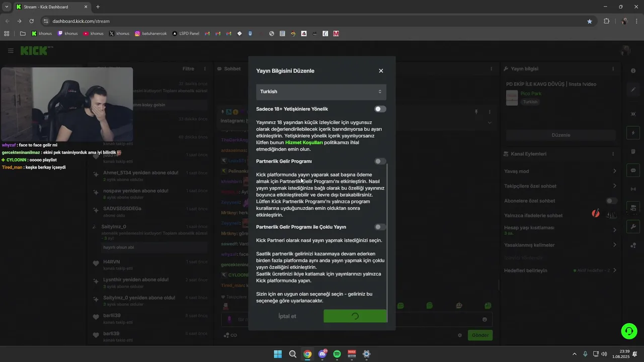Image resolution: width=644 pixels, height=362 pixels.
Task: Click the address bar URL
Action: (81, 21)
